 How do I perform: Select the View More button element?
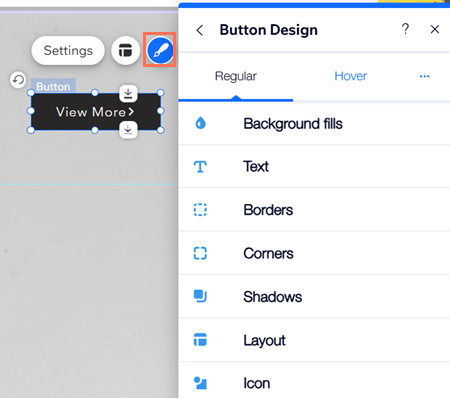pos(95,112)
